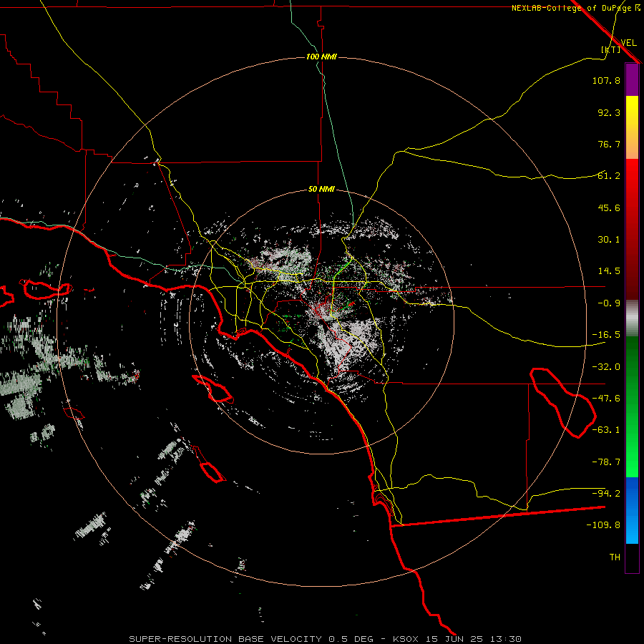Click the 45.6 legend value
The image size is (644, 644).
click(x=609, y=208)
